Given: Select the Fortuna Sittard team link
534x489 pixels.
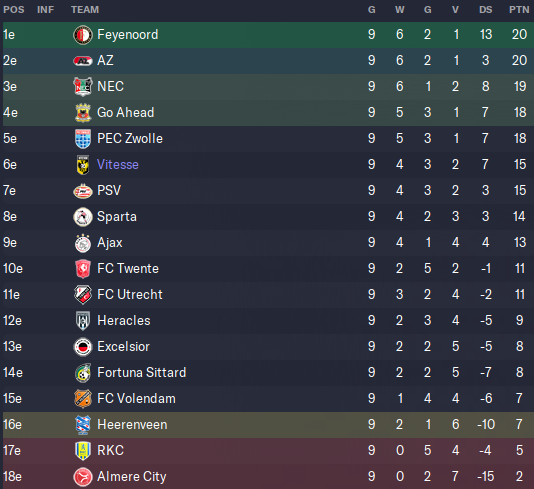Looking at the screenshot, I should coord(142,373).
